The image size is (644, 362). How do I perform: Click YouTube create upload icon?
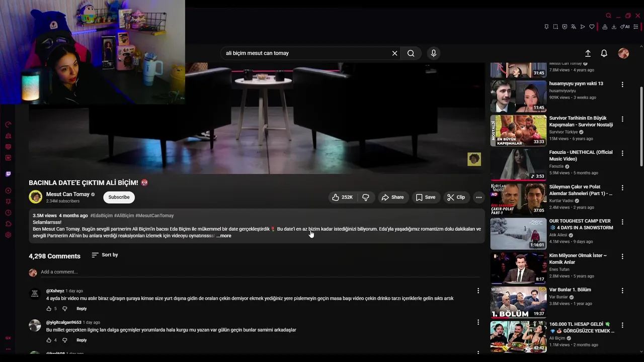pos(588,53)
